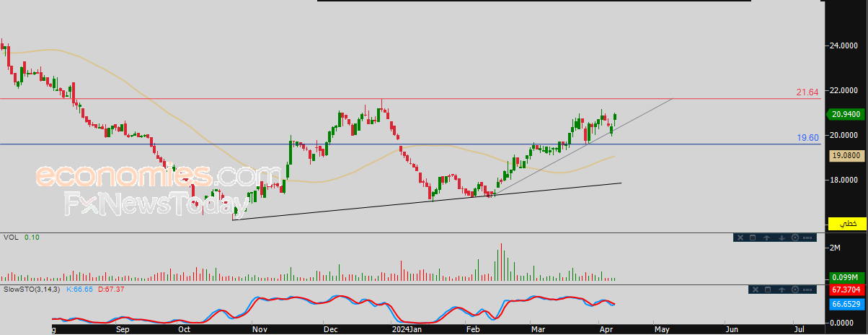Click the K:66.65 stochastic value
Viewport: 868px width, 335px height.
(80, 290)
